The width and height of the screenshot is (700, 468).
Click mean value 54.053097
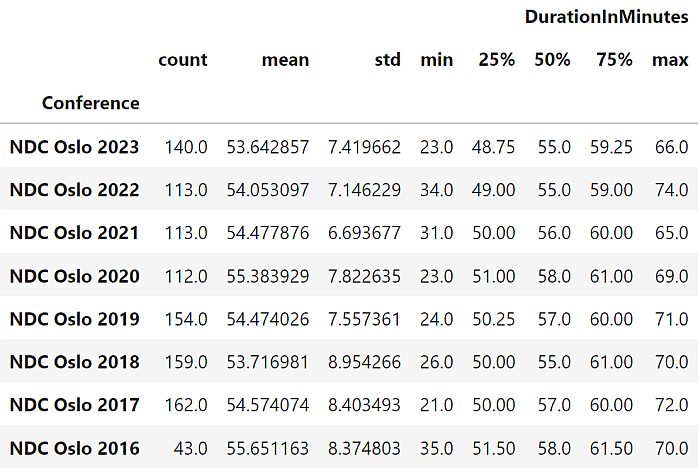[x=268, y=190]
